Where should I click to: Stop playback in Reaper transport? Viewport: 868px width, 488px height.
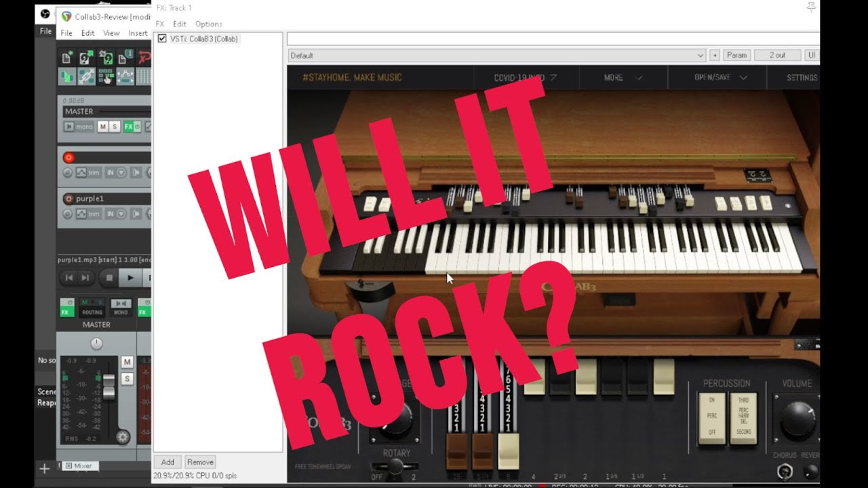109,277
